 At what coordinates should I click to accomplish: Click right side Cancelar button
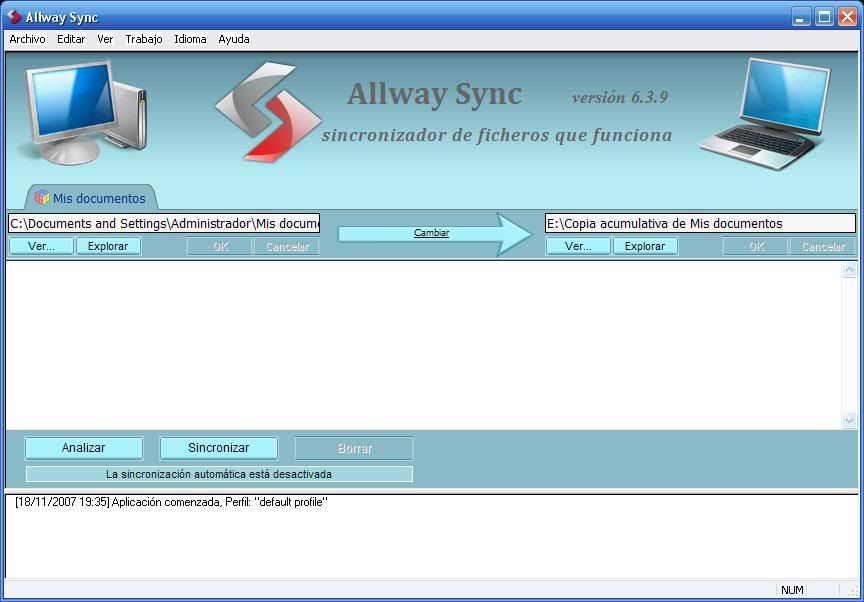(823, 246)
